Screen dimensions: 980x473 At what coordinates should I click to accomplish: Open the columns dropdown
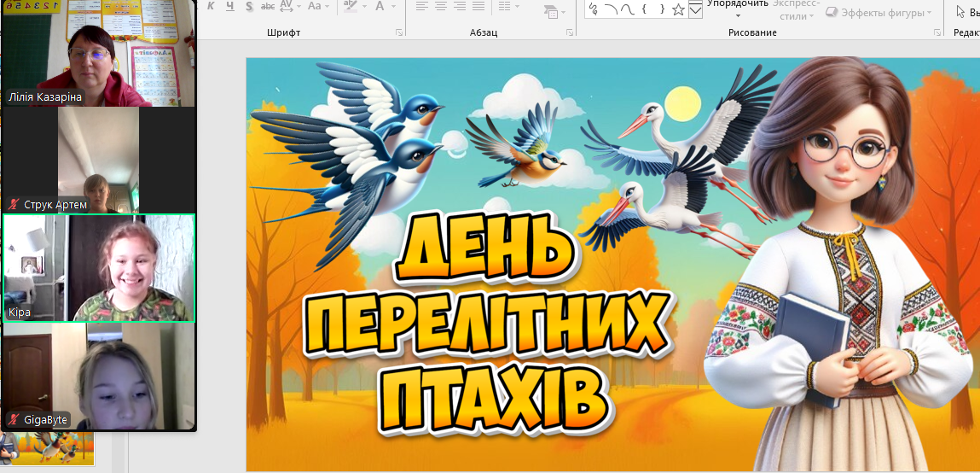click(x=508, y=7)
